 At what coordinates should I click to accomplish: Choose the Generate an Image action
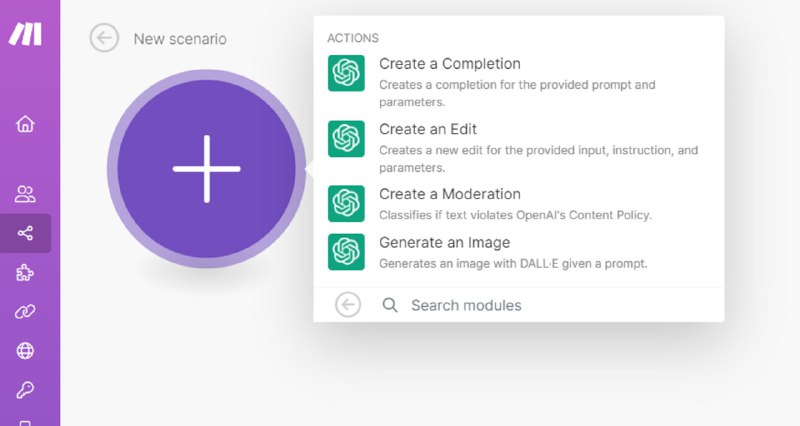point(444,243)
